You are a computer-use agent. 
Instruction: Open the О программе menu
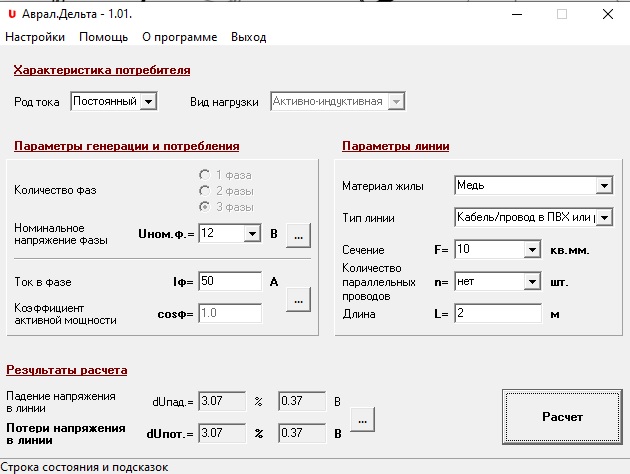tap(180, 37)
